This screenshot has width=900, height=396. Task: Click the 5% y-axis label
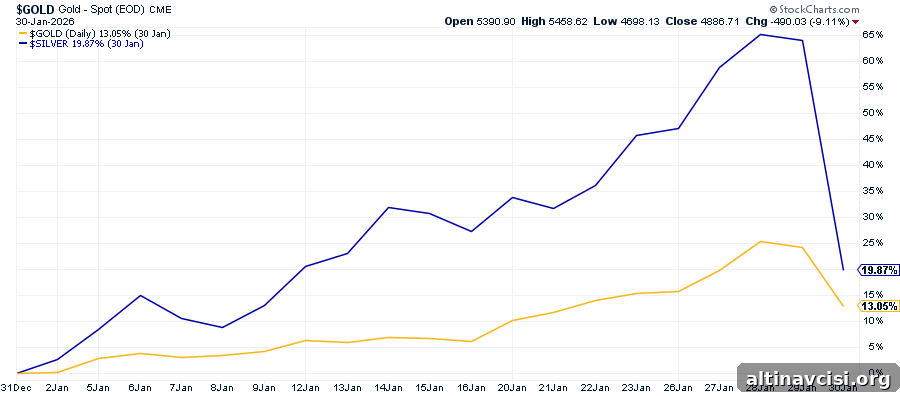coord(877,347)
